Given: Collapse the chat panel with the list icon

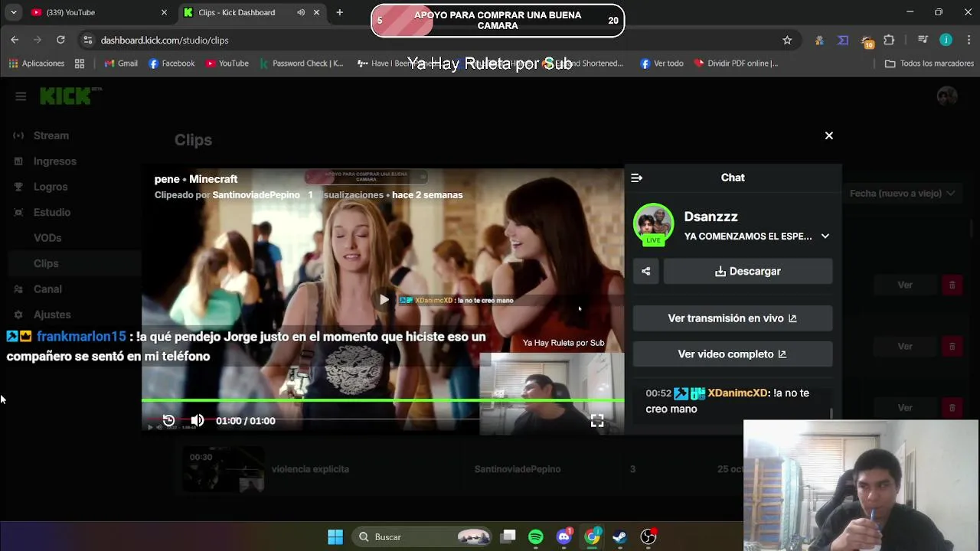Looking at the screenshot, I should 636,178.
